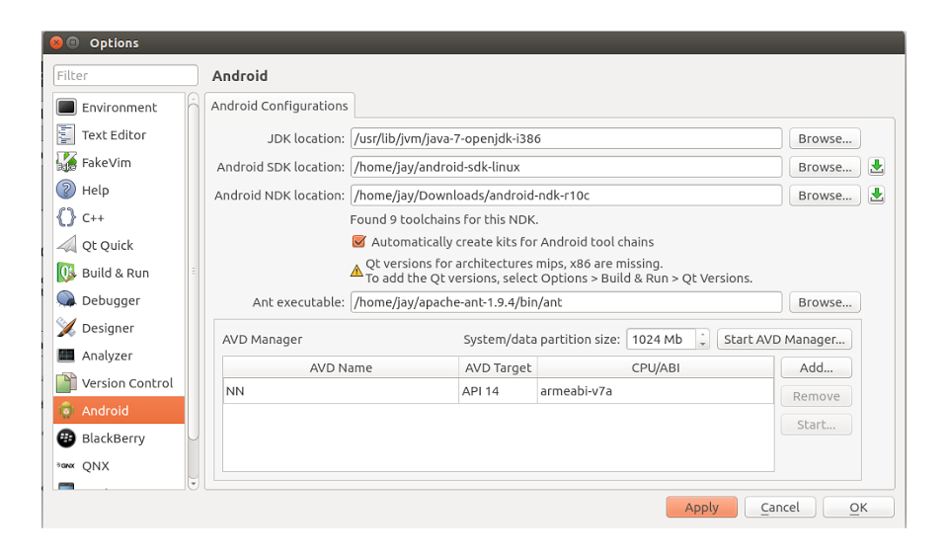Browse for the Android NDK location
The height and width of the screenshot is (560, 948).
coord(825,196)
